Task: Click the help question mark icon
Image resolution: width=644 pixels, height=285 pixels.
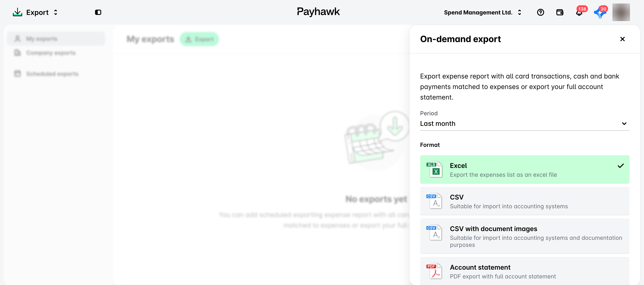Action: (x=540, y=12)
